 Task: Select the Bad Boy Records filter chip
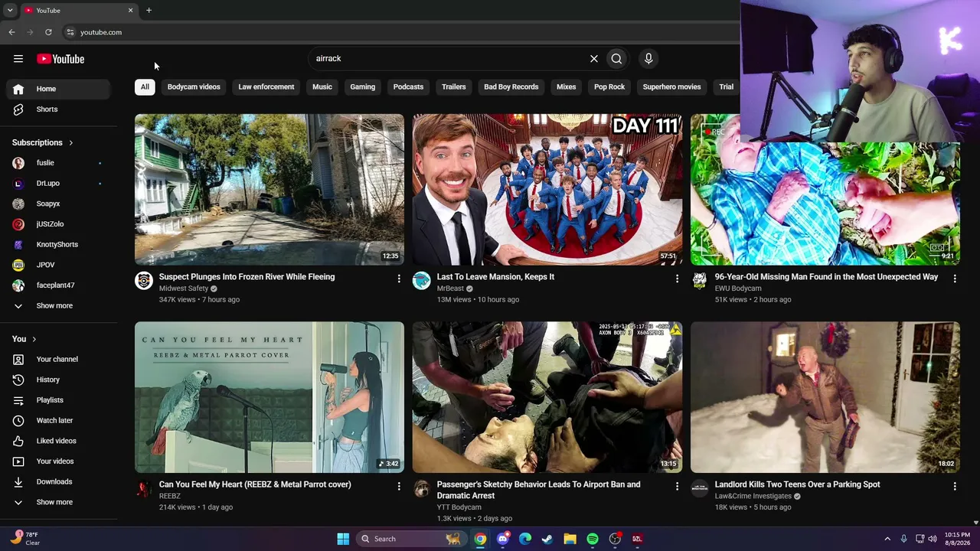pyautogui.click(x=511, y=87)
